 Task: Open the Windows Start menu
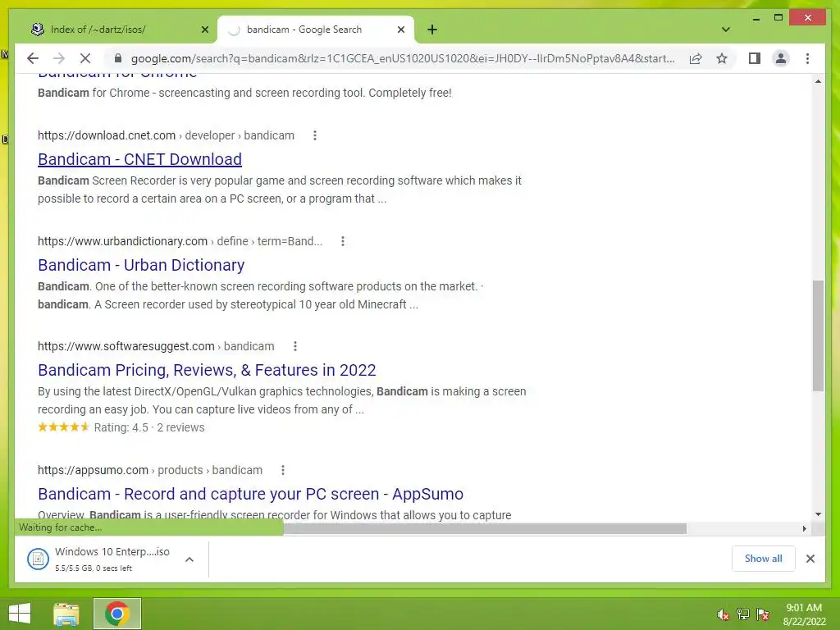coord(20,614)
